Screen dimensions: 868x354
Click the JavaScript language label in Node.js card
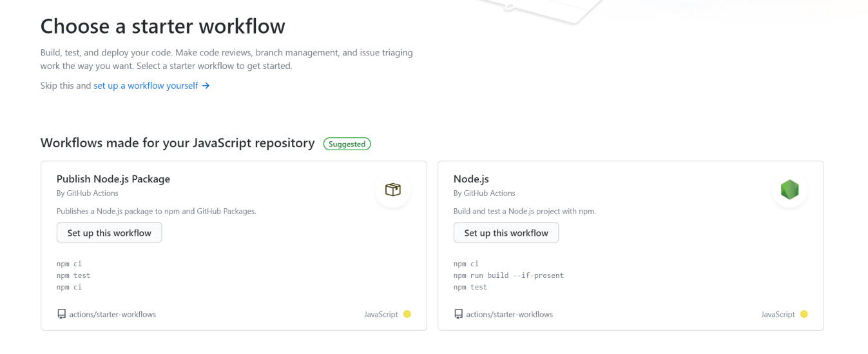pos(778,315)
